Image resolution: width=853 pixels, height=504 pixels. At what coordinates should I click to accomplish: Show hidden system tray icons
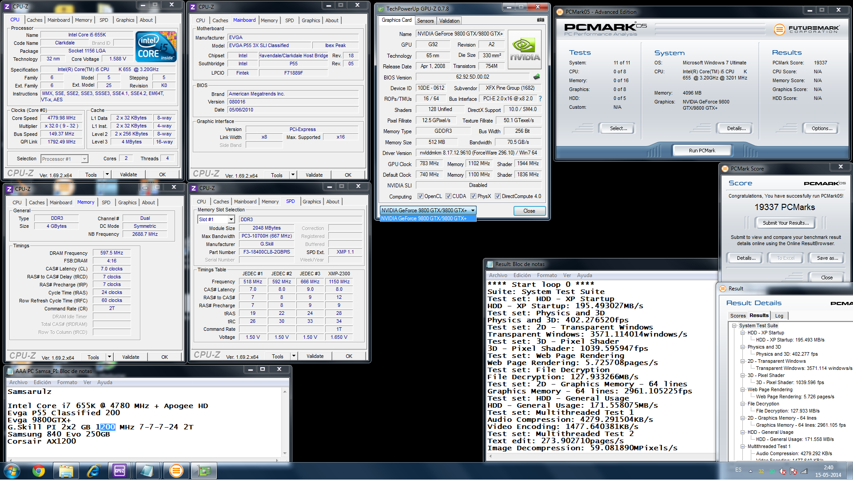click(x=750, y=471)
